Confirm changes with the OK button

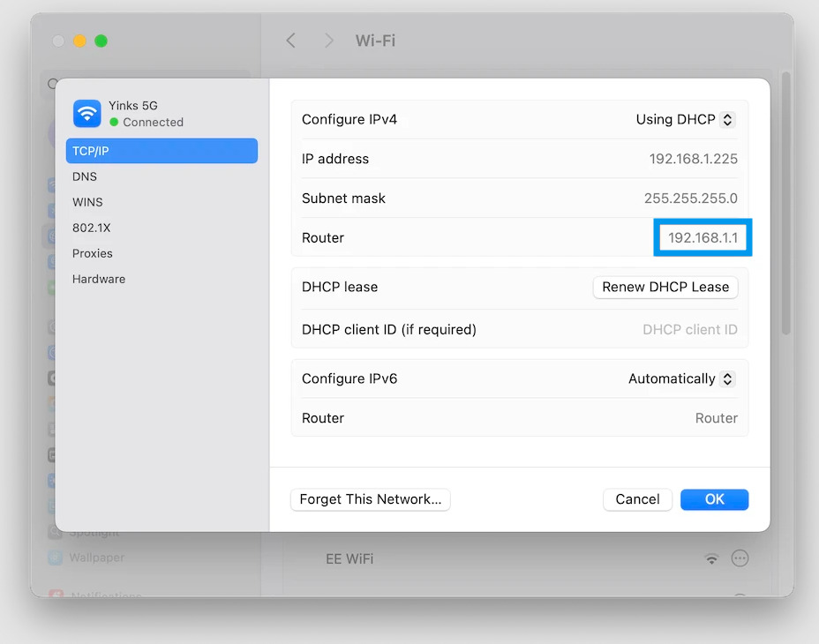714,499
